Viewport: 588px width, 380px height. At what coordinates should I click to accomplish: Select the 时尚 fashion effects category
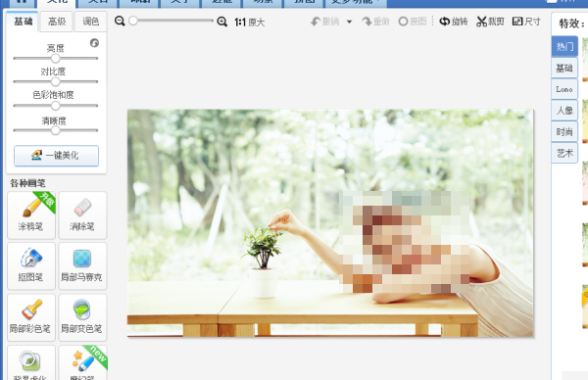coord(564,131)
